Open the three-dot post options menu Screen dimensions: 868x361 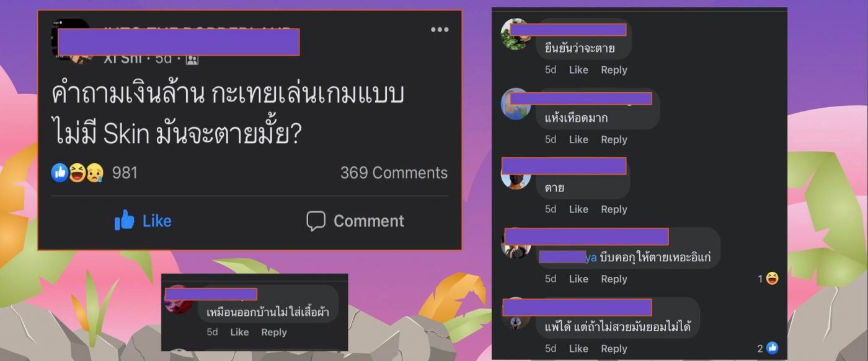pyautogui.click(x=440, y=30)
